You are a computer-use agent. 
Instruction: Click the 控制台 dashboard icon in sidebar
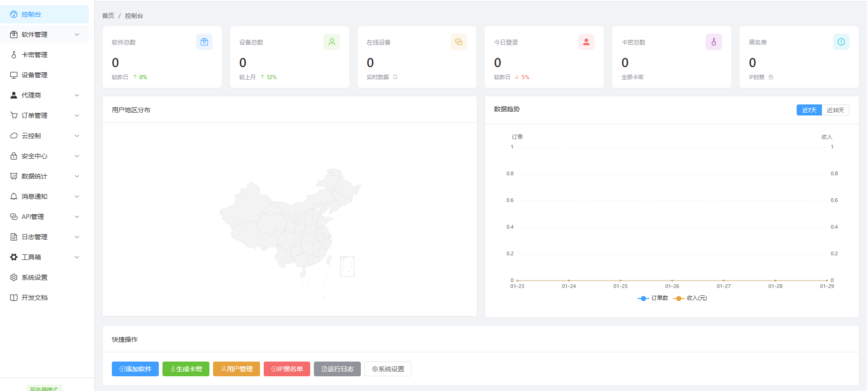point(14,14)
